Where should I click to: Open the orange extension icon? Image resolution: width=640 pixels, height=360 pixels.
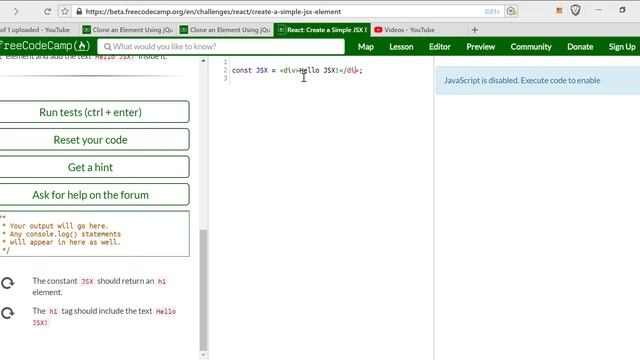[559, 11]
